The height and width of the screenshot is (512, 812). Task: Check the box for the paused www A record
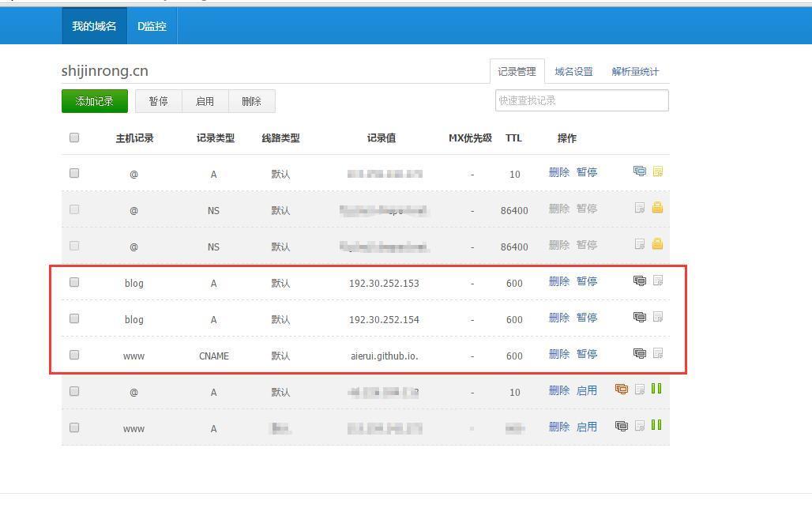pos(74,427)
